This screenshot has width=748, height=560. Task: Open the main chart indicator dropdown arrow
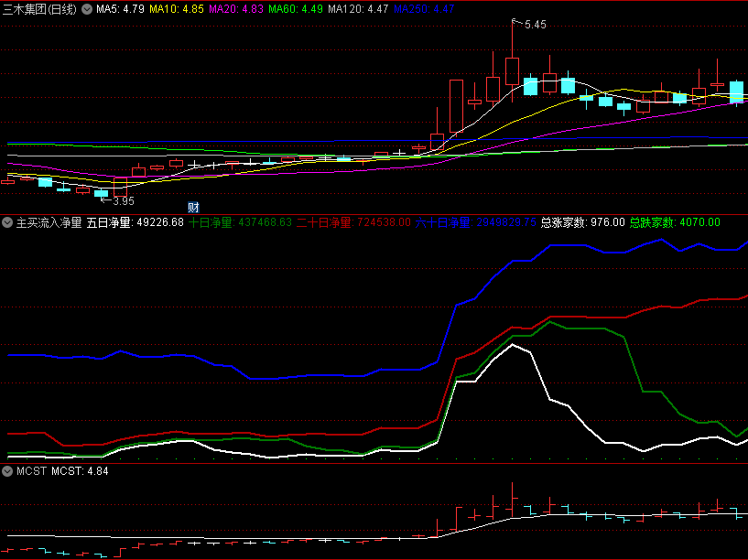click(87, 9)
